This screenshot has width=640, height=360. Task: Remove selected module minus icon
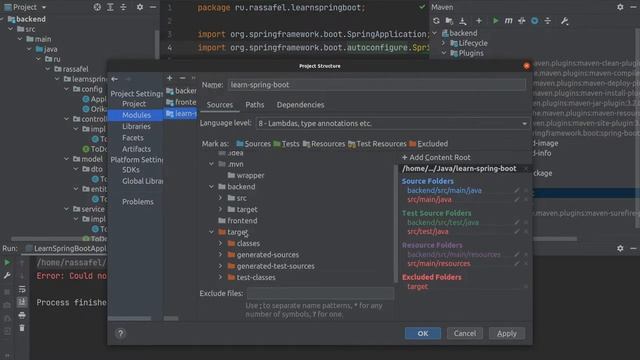pyautogui.click(x=182, y=78)
